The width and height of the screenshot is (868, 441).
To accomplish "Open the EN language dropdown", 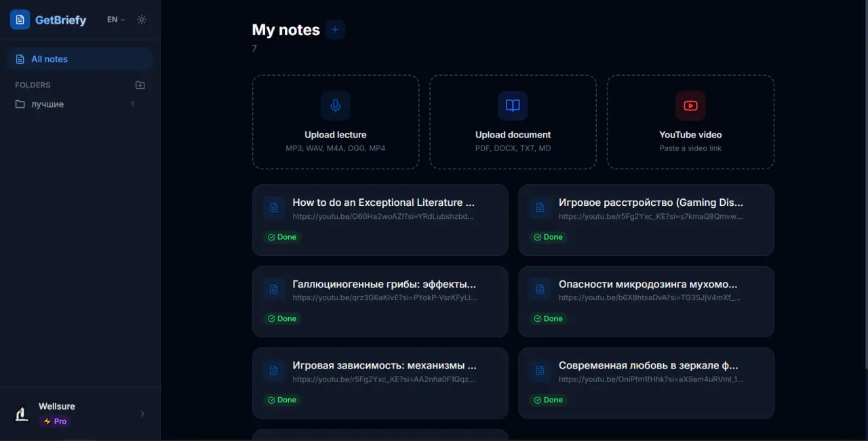I will 116,20.
